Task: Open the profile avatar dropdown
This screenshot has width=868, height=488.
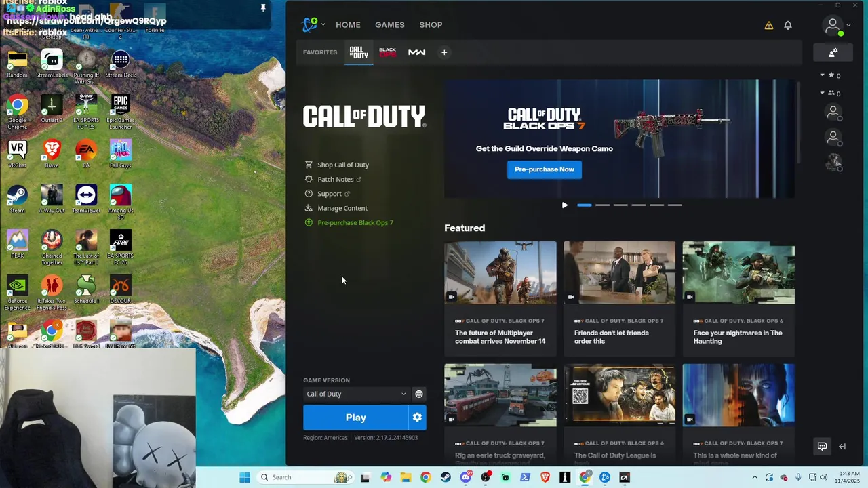Action: pyautogui.click(x=836, y=26)
